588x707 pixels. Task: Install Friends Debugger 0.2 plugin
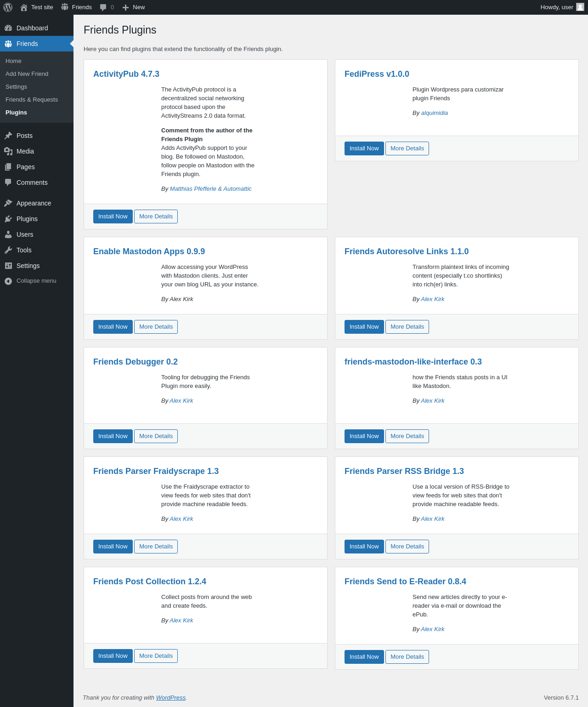click(113, 436)
